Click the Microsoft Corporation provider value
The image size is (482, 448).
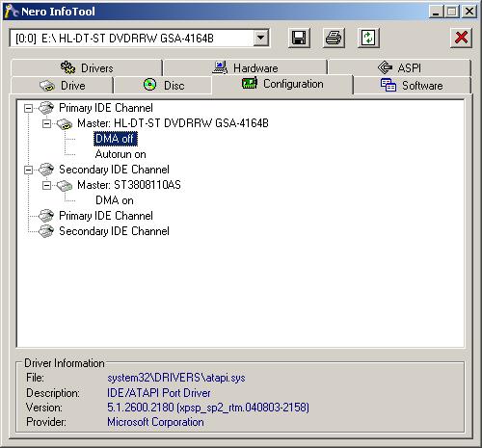coord(155,422)
